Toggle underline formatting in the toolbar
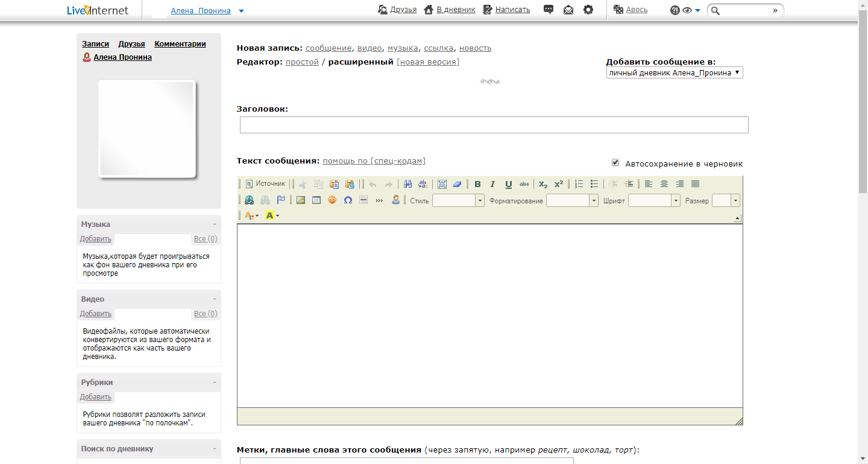This screenshot has height=464, width=868. 509,184
